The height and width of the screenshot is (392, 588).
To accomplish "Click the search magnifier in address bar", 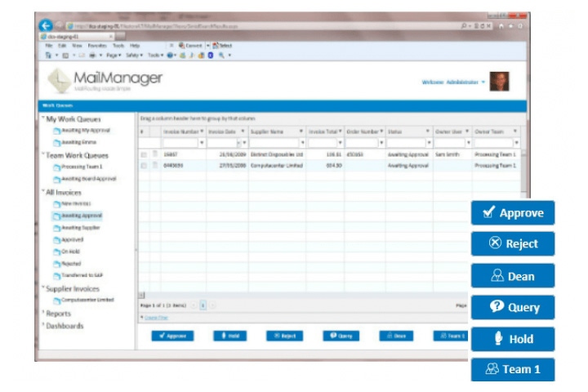I will 464,26.
